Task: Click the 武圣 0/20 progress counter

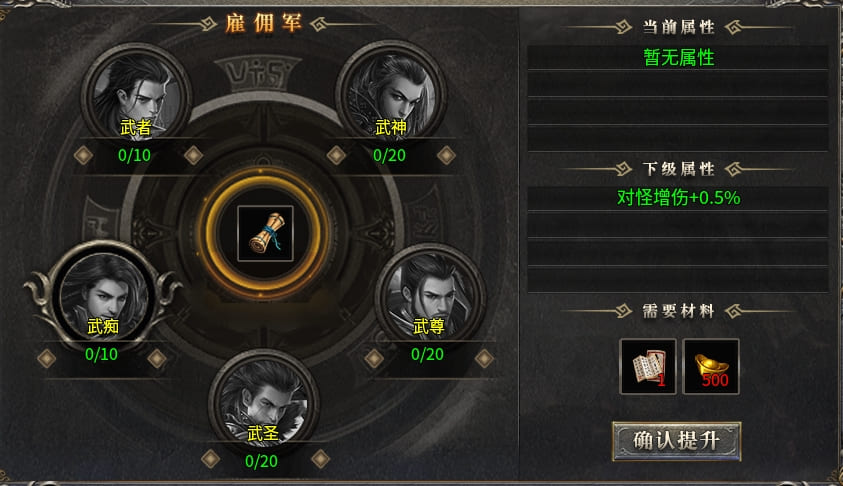Action: click(x=261, y=461)
